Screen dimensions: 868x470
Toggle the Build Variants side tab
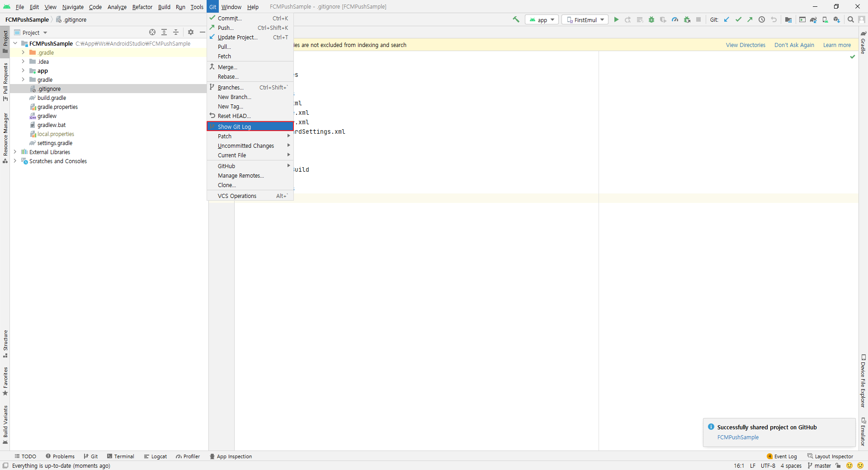pos(5,425)
